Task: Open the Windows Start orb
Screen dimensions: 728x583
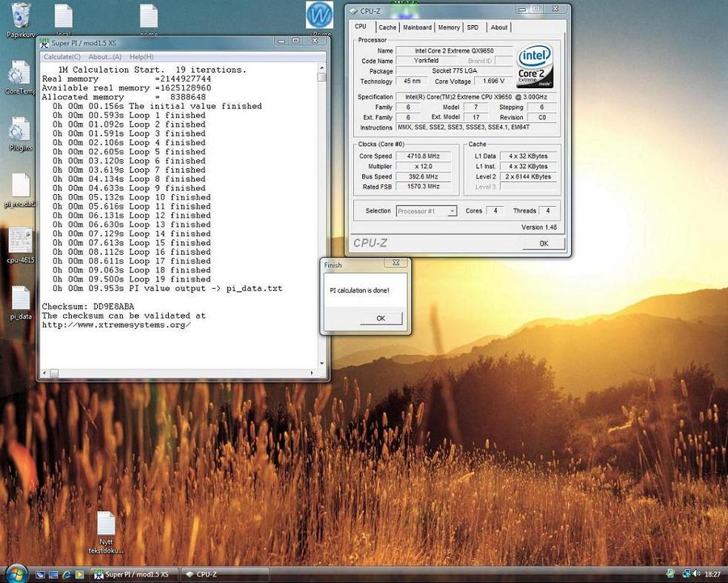Action: [17, 573]
